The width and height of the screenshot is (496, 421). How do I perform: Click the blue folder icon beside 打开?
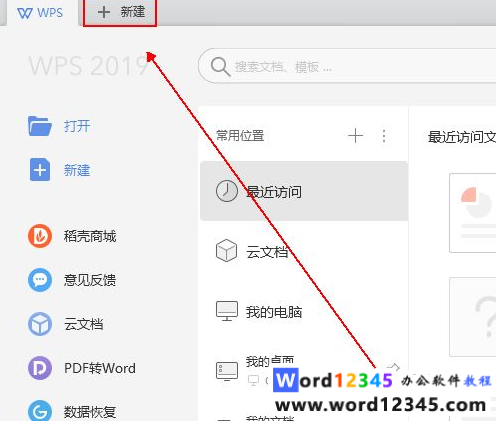point(40,126)
